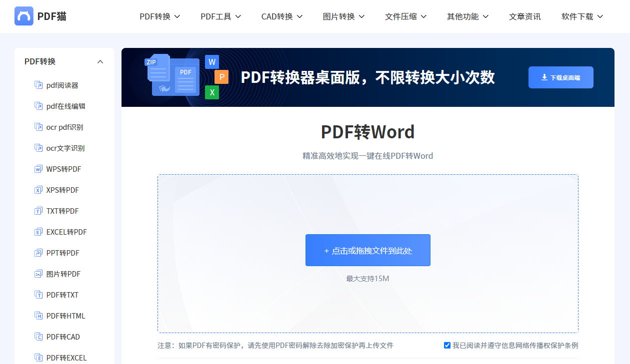Select the PDF转CAD tool icon

[38, 337]
